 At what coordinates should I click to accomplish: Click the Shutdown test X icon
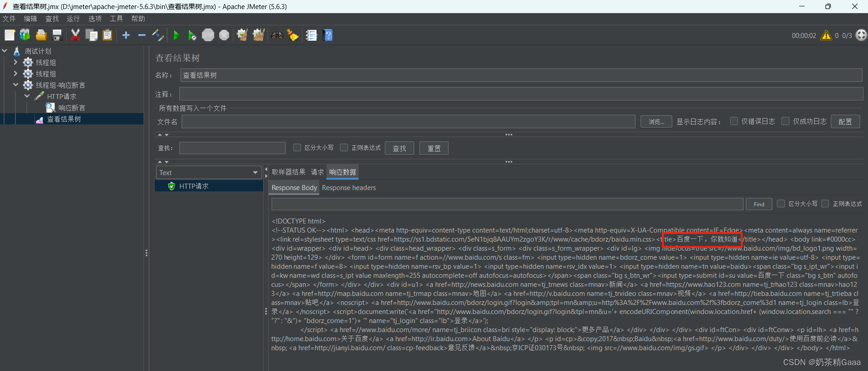tap(224, 35)
